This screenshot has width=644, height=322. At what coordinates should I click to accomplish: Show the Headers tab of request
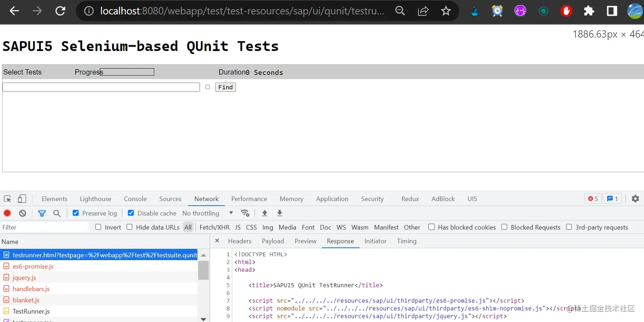pos(240,241)
